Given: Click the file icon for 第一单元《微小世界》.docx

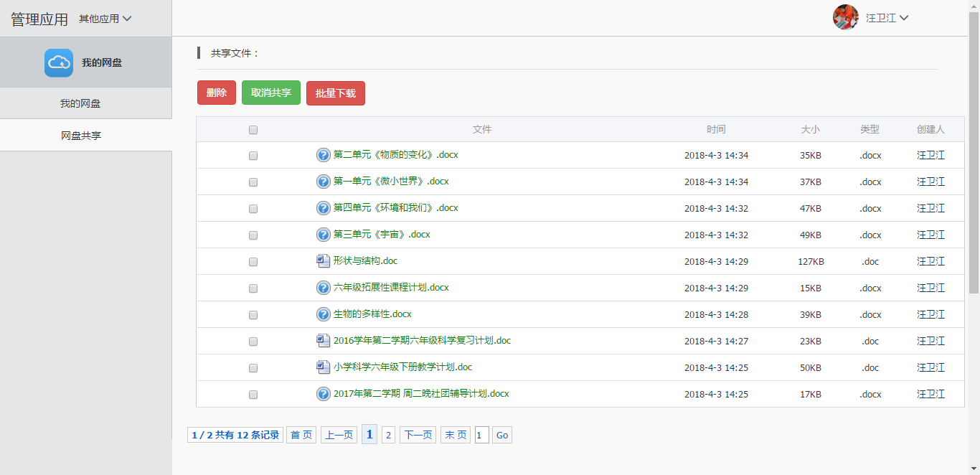Looking at the screenshot, I should (x=323, y=182).
